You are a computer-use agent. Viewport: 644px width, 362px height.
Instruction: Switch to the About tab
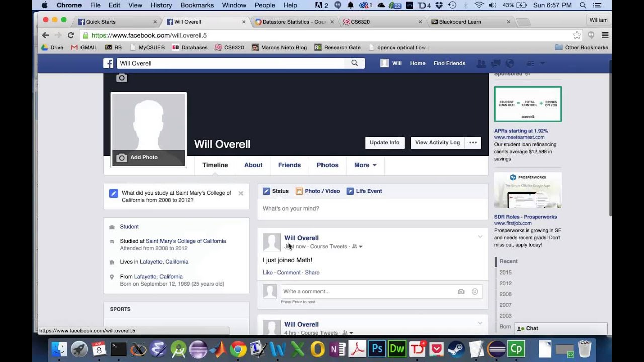point(253,165)
